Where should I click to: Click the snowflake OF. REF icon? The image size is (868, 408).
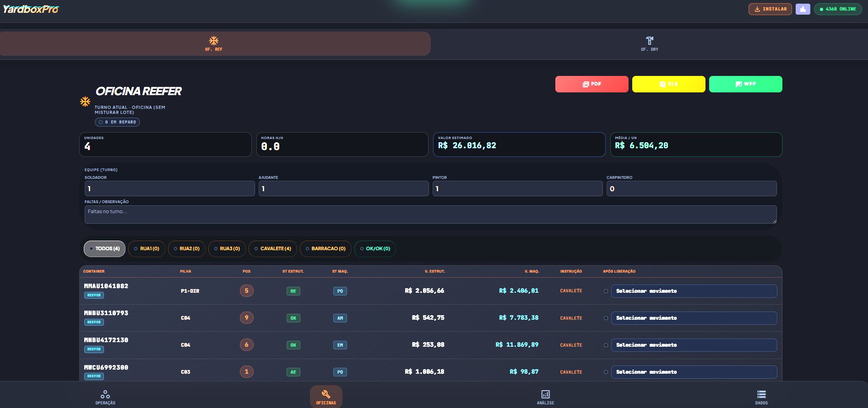point(214,41)
